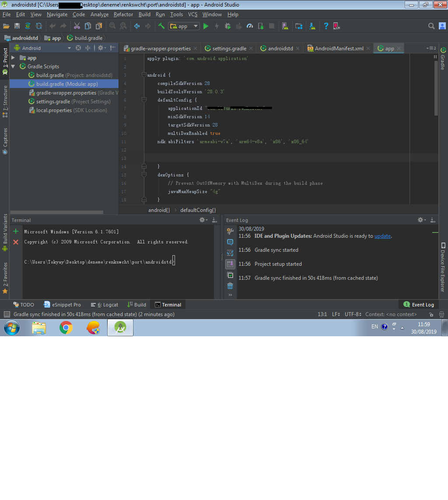Close the settings.gradle tab
Image resolution: width=448 pixels, height=500 pixels.
(x=251, y=49)
